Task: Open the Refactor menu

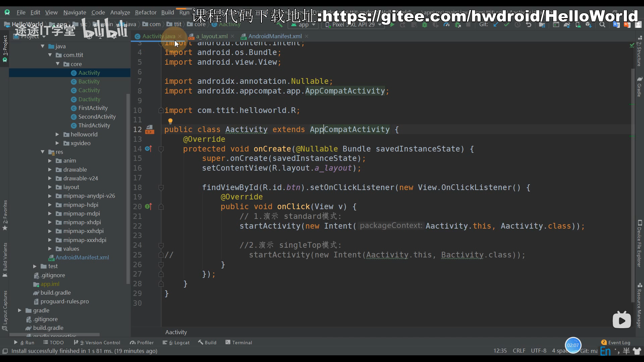Action: tap(146, 12)
